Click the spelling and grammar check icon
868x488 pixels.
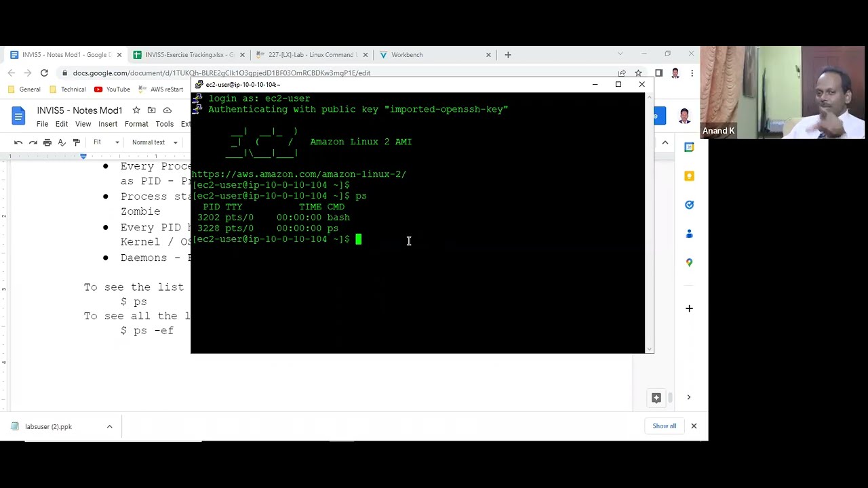point(62,142)
